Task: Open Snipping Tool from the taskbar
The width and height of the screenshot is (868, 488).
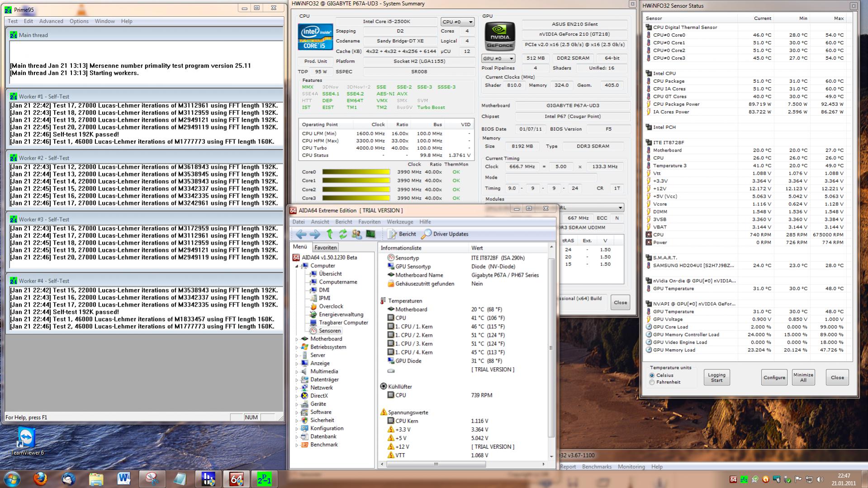Action: [152, 479]
